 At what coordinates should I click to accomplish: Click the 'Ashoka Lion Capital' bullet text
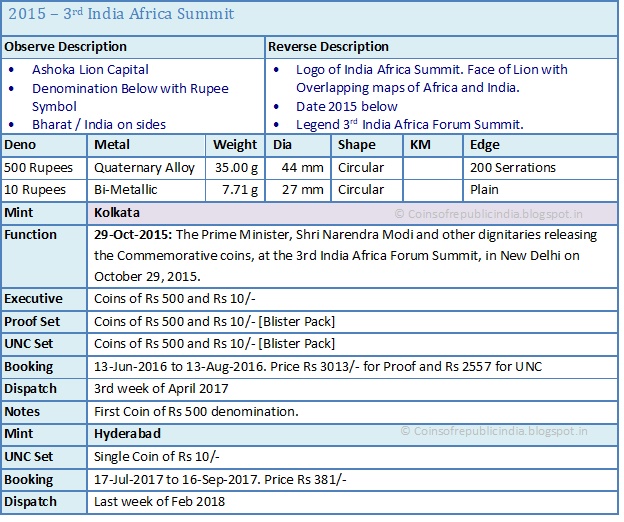(x=90, y=70)
